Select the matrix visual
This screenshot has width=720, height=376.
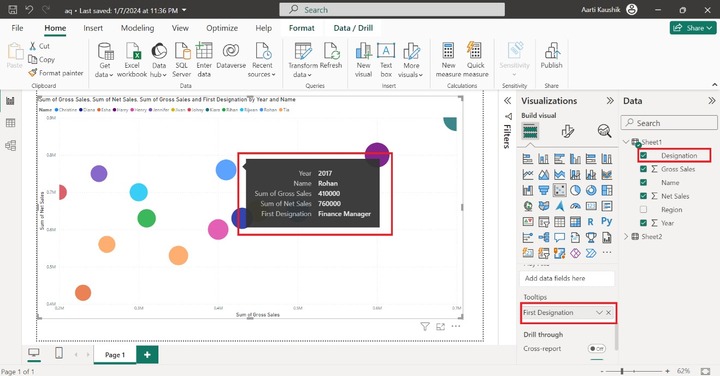pos(575,222)
